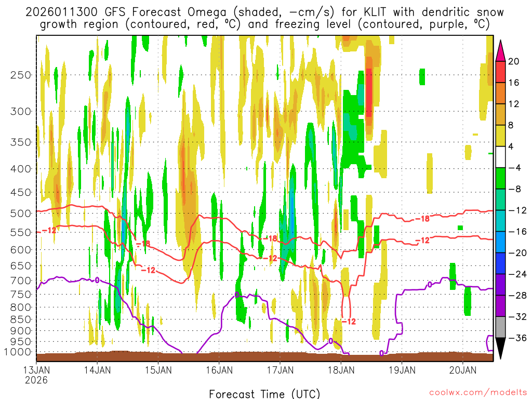
Task: Click the black downward arrow below the colorbar
Action: point(500,349)
